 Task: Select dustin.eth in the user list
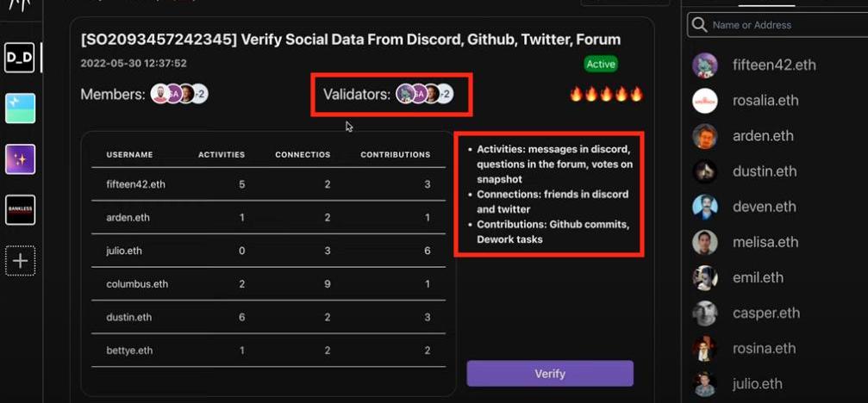[x=765, y=171]
